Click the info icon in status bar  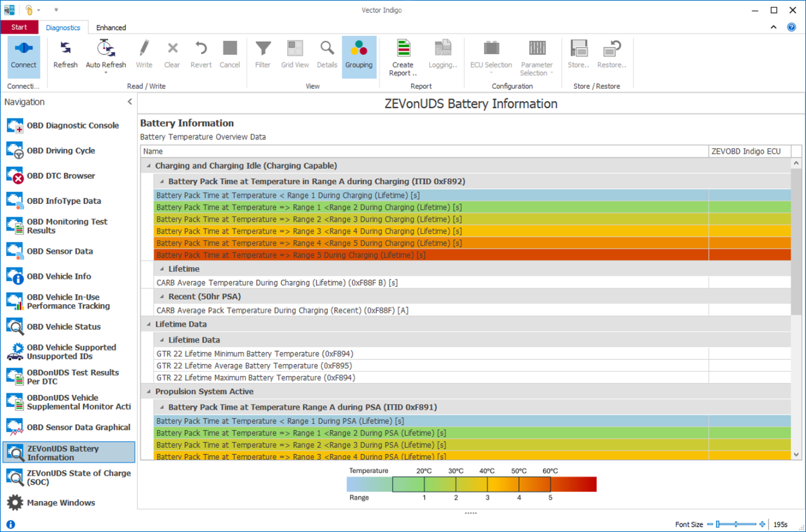point(11,524)
